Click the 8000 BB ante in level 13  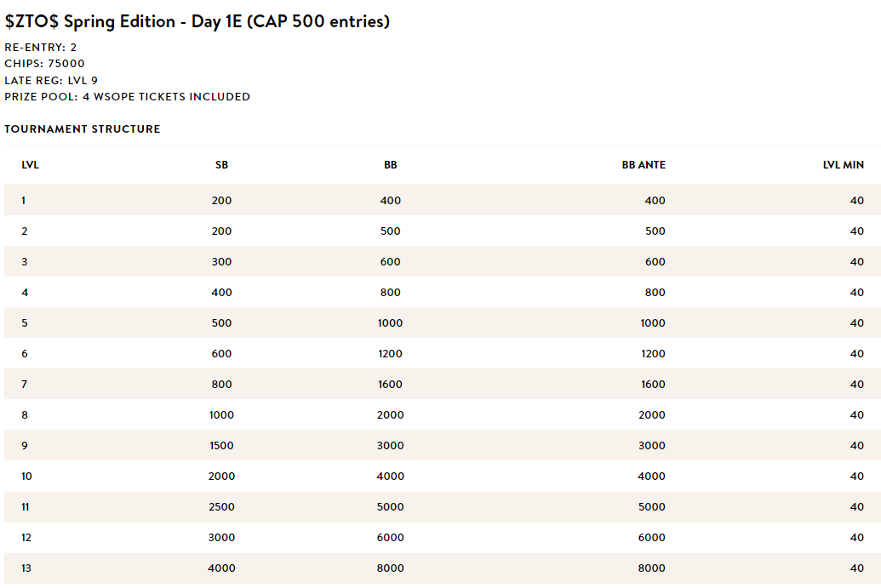click(652, 568)
